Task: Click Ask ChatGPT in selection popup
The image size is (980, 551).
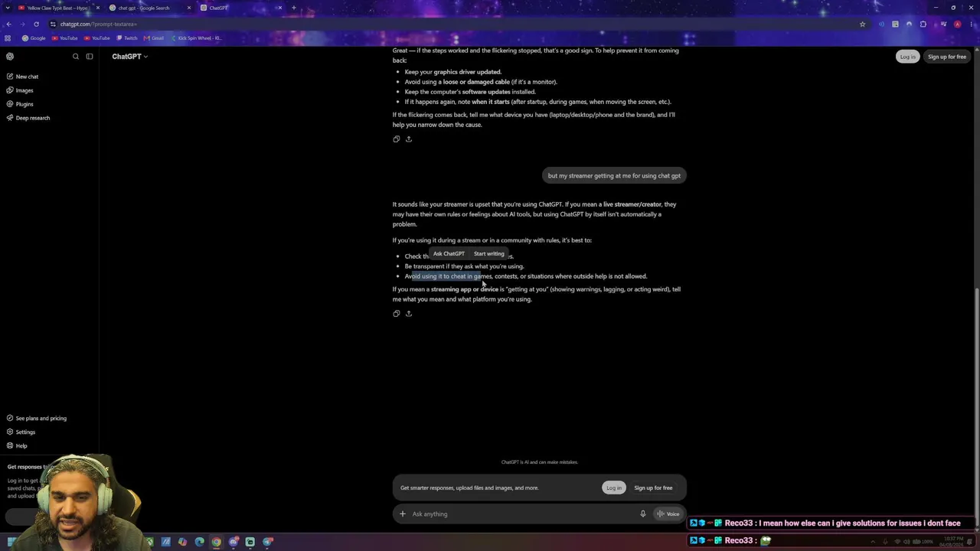Action: tap(449, 254)
